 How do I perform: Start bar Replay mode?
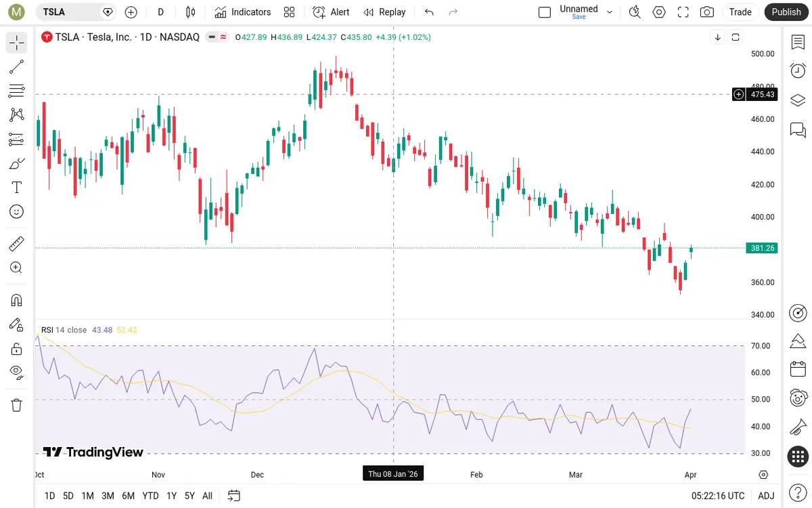click(x=384, y=12)
